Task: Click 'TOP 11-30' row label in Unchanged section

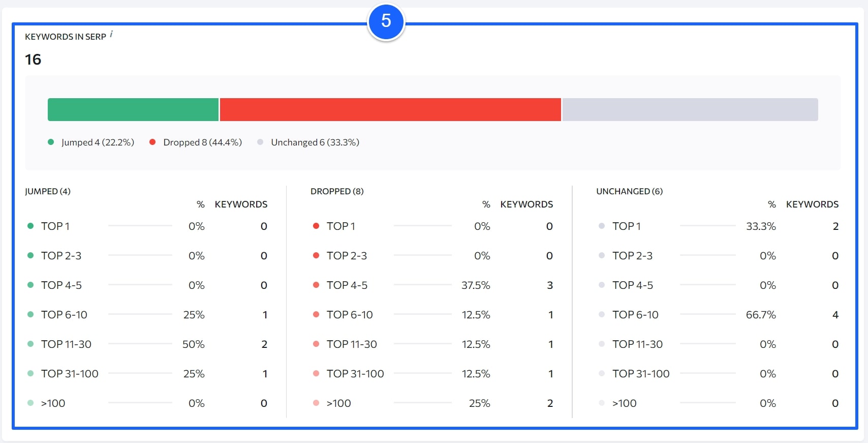Action: tap(637, 344)
